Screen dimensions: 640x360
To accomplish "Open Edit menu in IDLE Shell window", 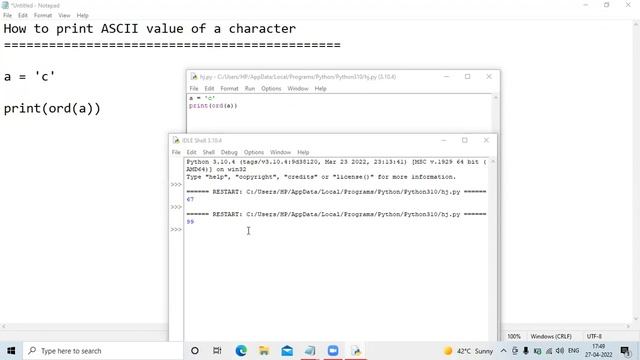I will [x=191, y=152].
